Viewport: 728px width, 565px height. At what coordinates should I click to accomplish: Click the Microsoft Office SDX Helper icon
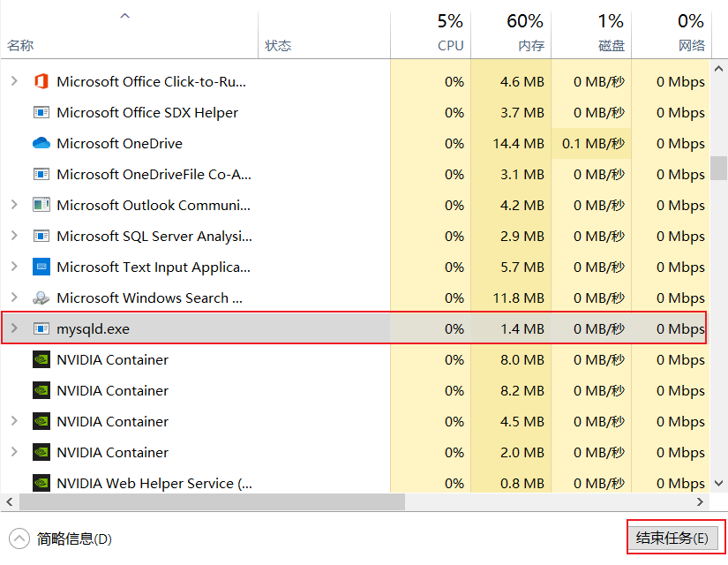(41, 113)
